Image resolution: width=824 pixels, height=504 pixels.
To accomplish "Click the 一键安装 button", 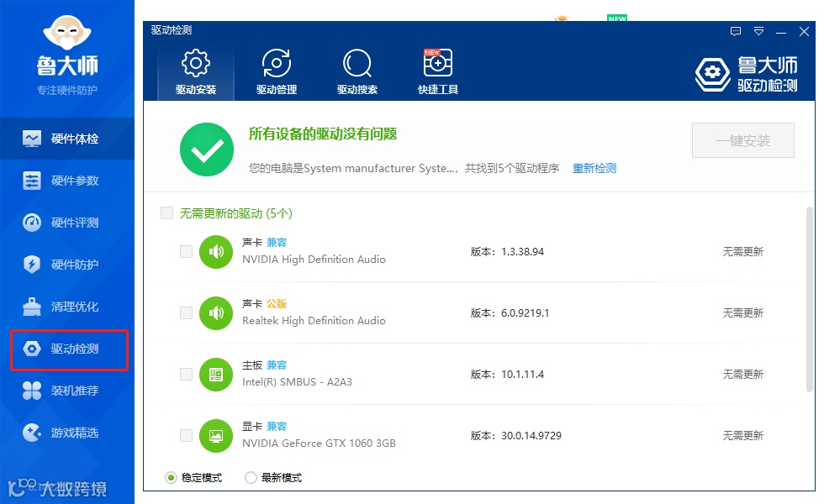I will point(743,140).
